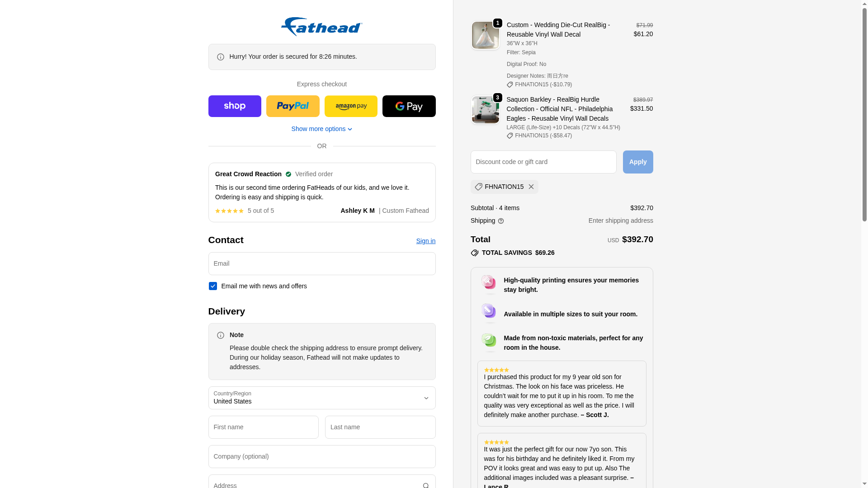Open the Country/Region dropdown

coord(322,398)
